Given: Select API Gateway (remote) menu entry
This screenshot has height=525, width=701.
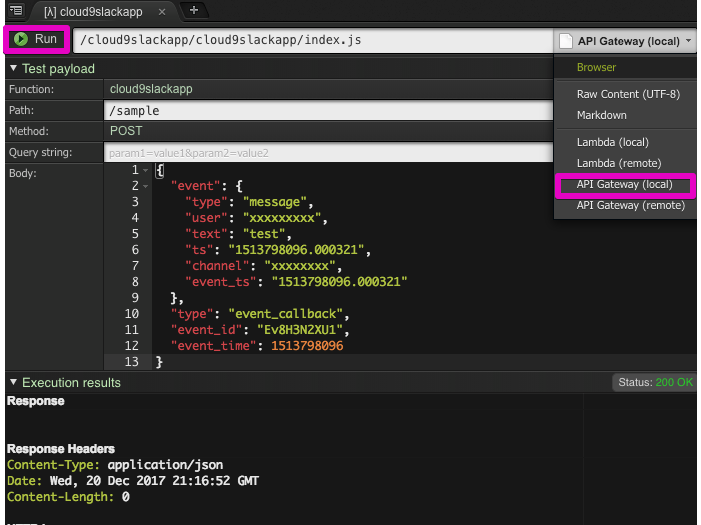Looking at the screenshot, I should click(x=630, y=205).
